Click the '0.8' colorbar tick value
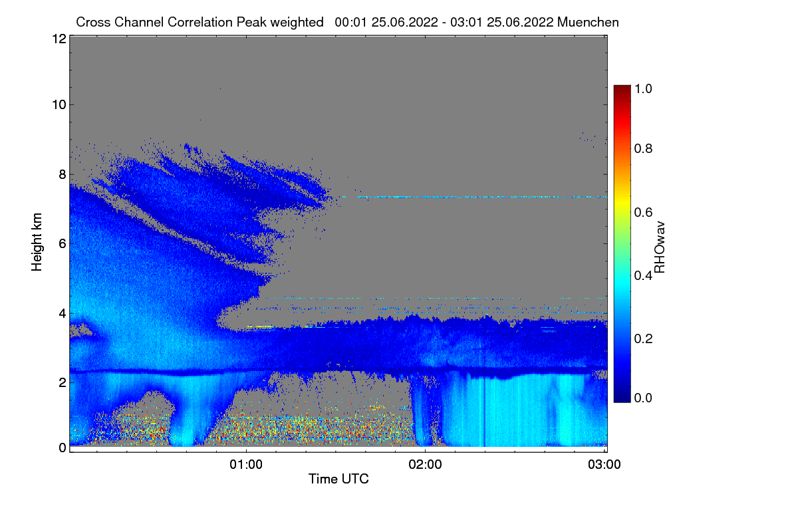 click(644, 148)
